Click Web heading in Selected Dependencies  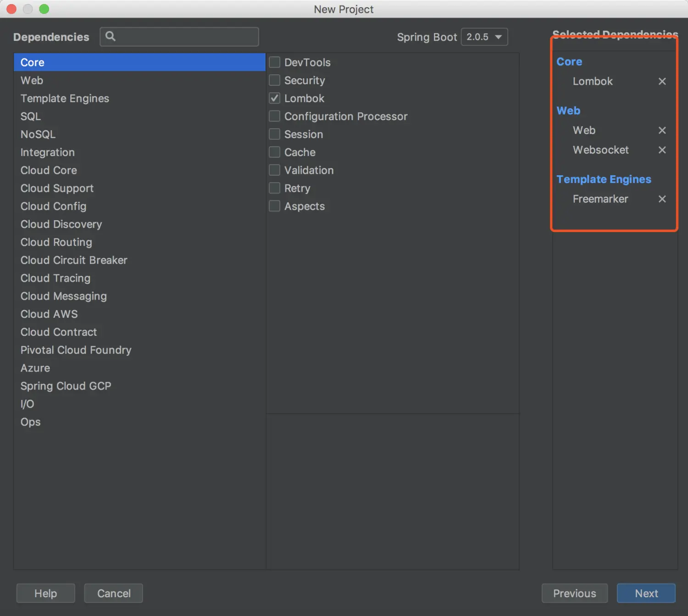[568, 111]
